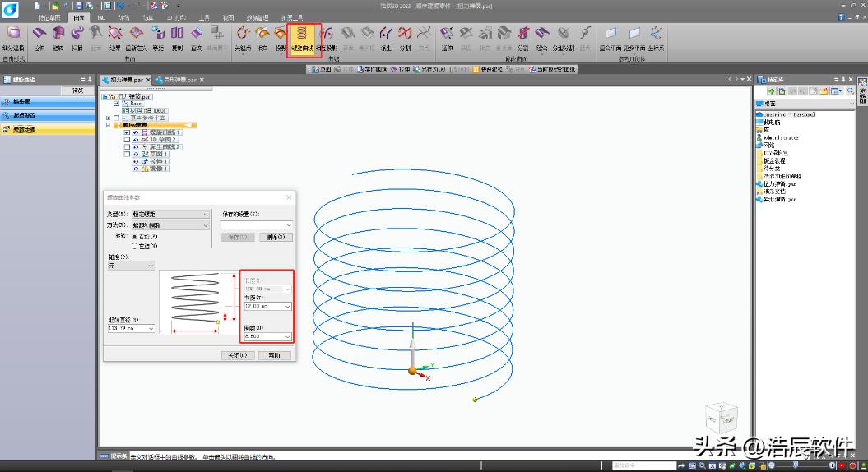The image size is (868, 472).
Task: Click the 圈数 turns input field
Action: pos(263,336)
